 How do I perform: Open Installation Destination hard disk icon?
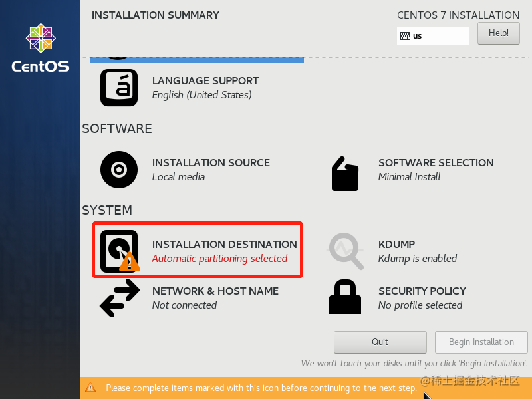[120, 251]
